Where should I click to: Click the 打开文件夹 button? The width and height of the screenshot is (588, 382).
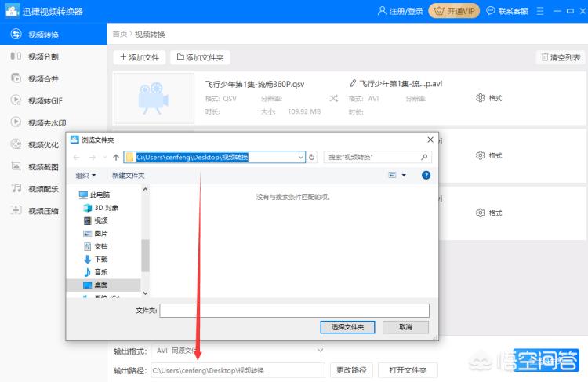(408, 370)
